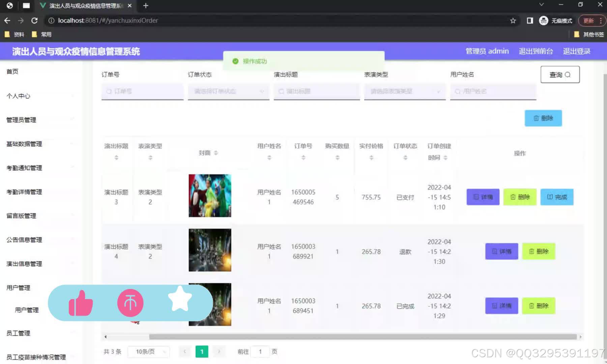Screen dimensions: 607x364
Task: Click the pink coin icon
Action: click(130, 303)
